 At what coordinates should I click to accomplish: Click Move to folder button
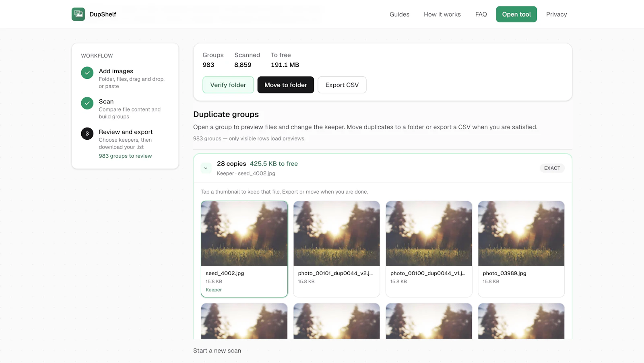coord(286,85)
